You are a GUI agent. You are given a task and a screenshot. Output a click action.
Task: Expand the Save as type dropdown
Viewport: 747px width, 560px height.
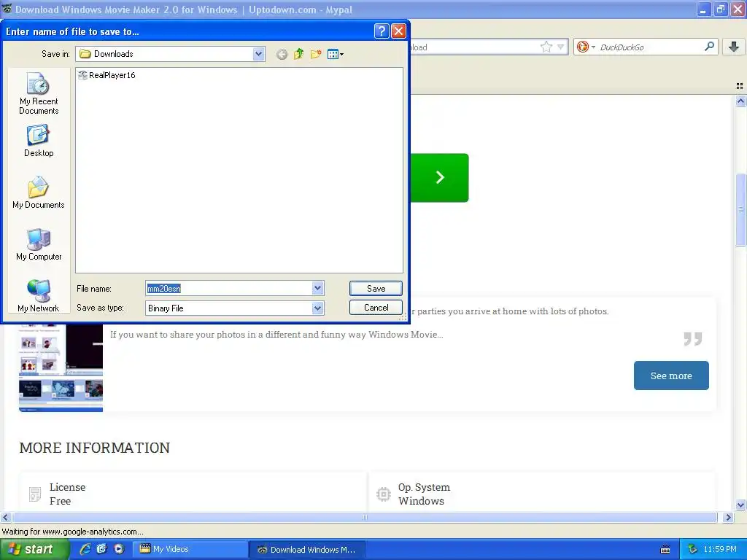coord(318,308)
